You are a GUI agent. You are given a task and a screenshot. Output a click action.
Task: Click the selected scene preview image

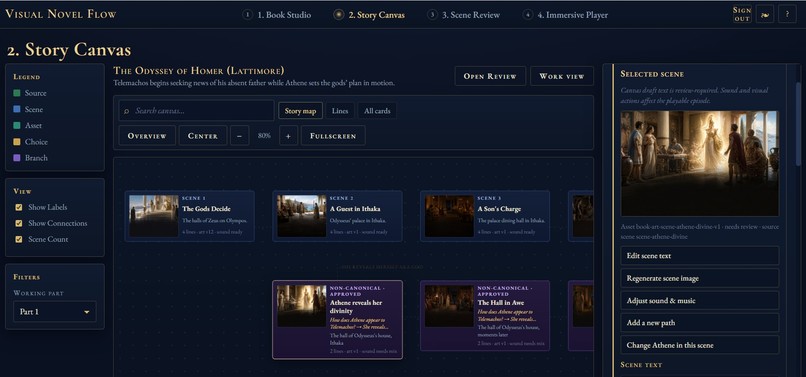[700, 164]
